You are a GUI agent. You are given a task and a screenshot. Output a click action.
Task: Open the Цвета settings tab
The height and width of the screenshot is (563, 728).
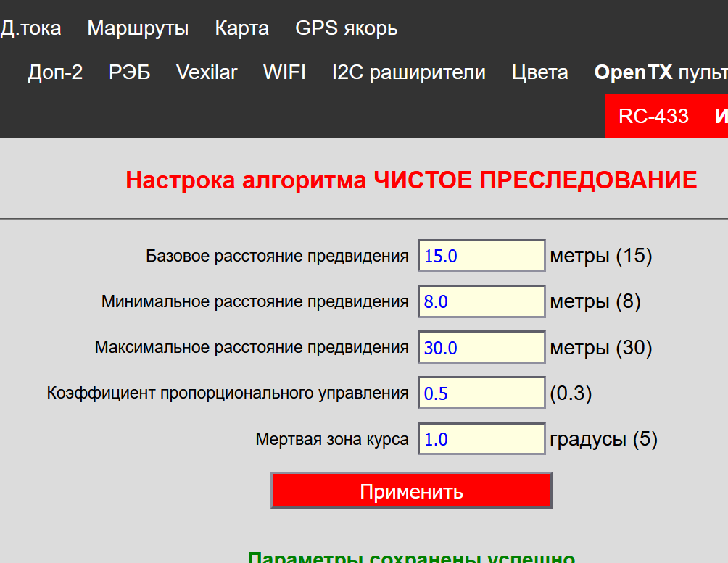click(x=539, y=72)
